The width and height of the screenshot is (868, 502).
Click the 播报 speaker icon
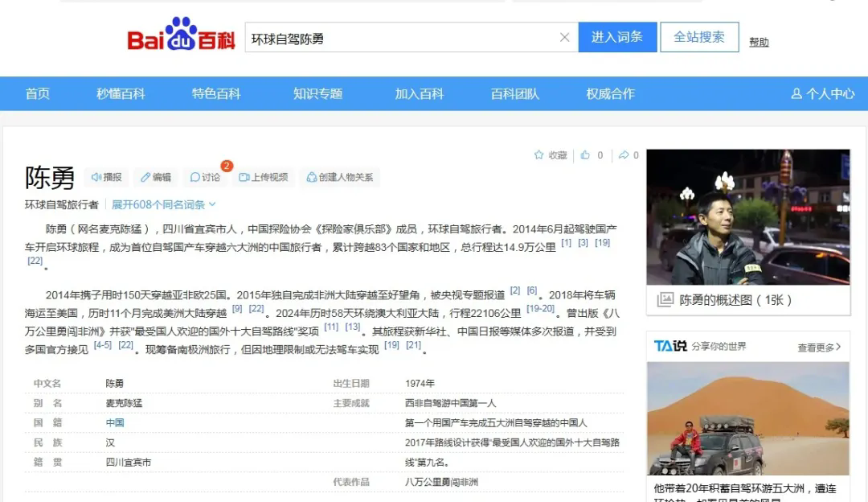click(x=107, y=177)
